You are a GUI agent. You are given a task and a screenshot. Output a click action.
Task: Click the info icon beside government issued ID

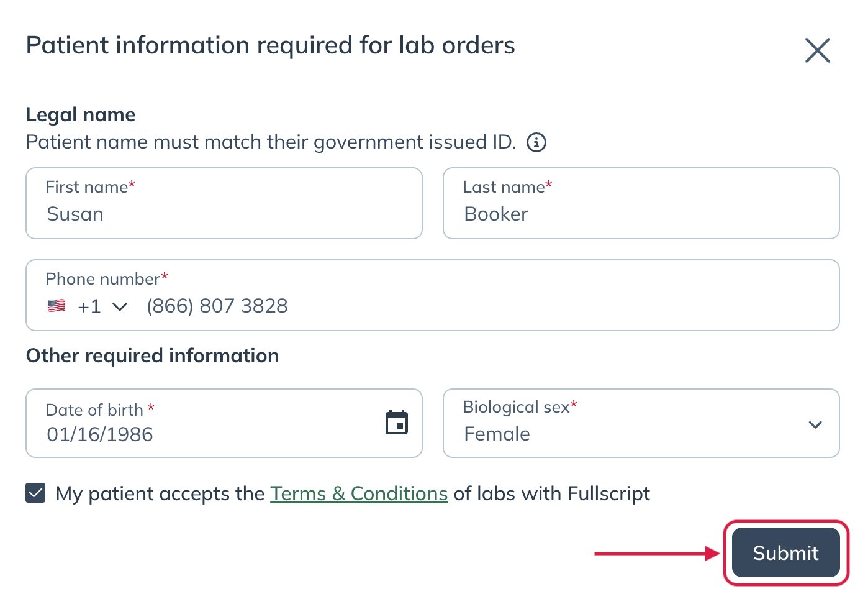click(536, 142)
